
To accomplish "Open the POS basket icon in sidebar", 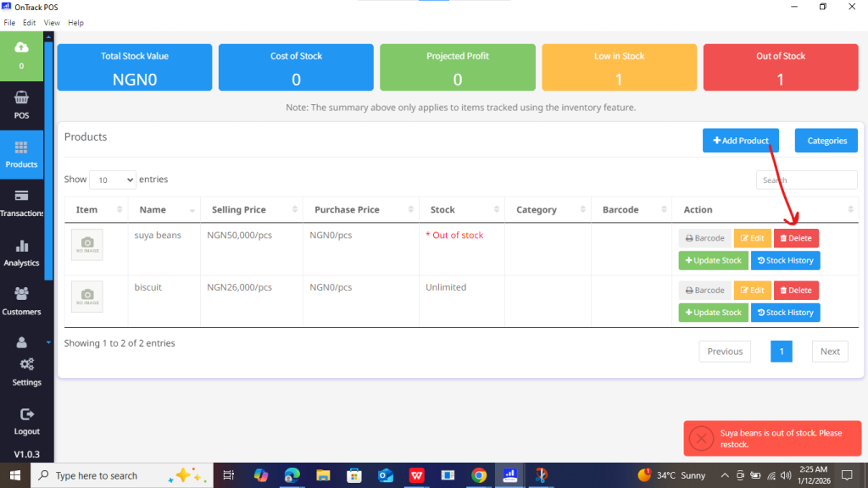I will (21, 97).
